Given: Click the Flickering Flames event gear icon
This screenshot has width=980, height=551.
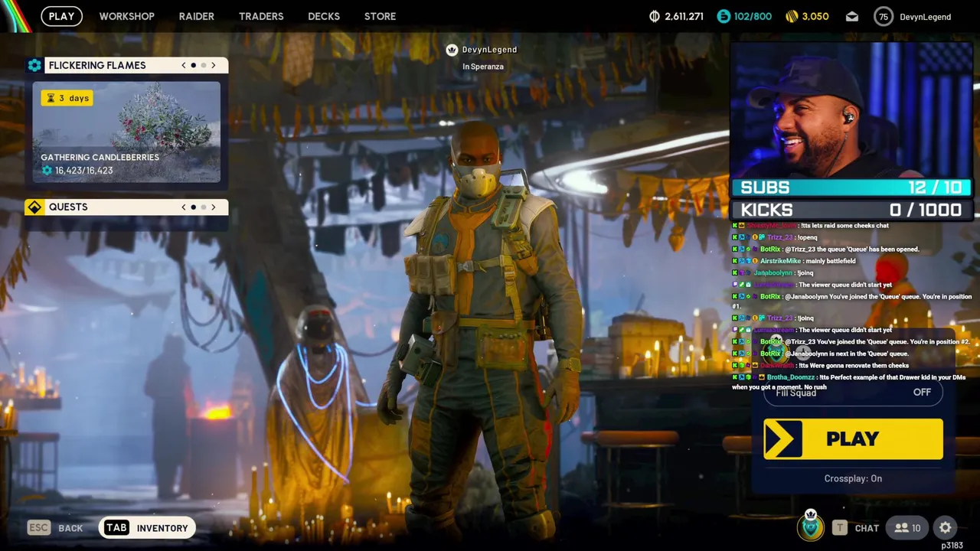Looking at the screenshot, I should pyautogui.click(x=34, y=65).
